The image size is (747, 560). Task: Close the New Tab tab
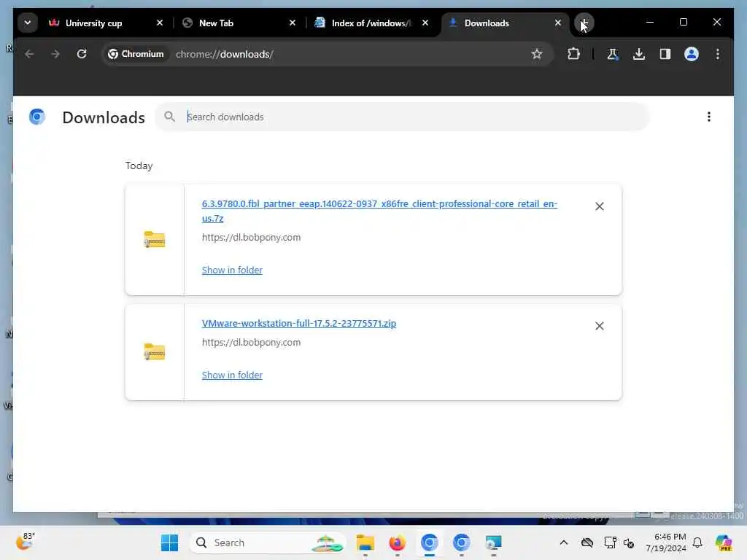[293, 23]
